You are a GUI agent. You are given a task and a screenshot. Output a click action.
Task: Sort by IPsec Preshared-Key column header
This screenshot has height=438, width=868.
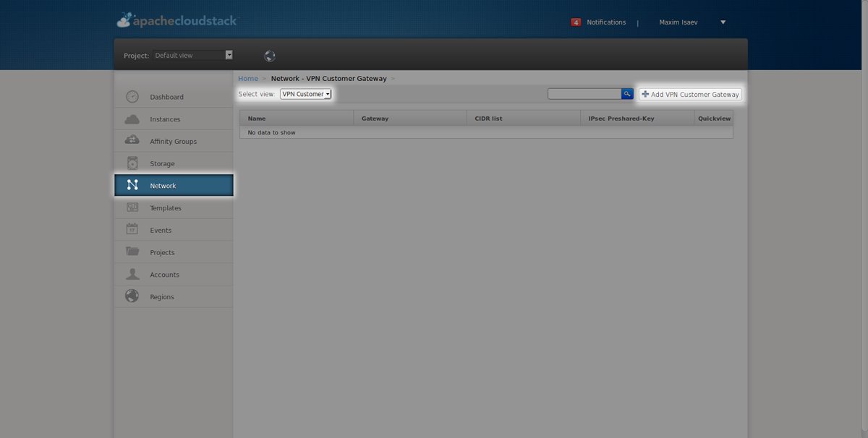point(637,118)
